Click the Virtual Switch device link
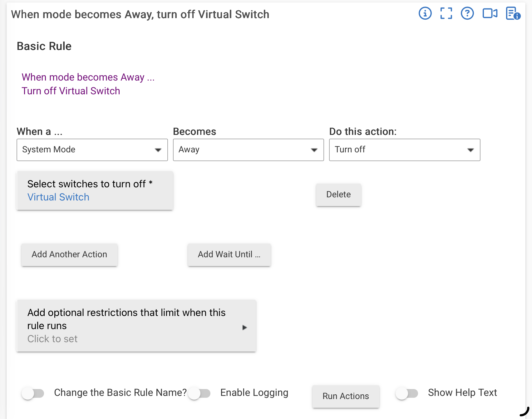This screenshot has width=532, height=419. [58, 197]
